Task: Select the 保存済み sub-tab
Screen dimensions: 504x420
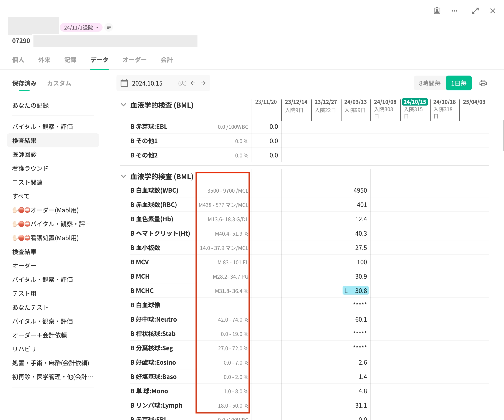Action: point(24,83)
